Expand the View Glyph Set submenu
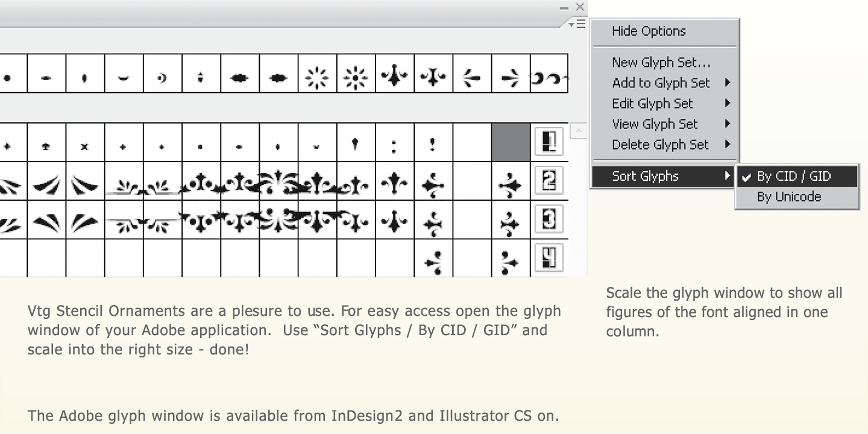 tap(655, 124)
